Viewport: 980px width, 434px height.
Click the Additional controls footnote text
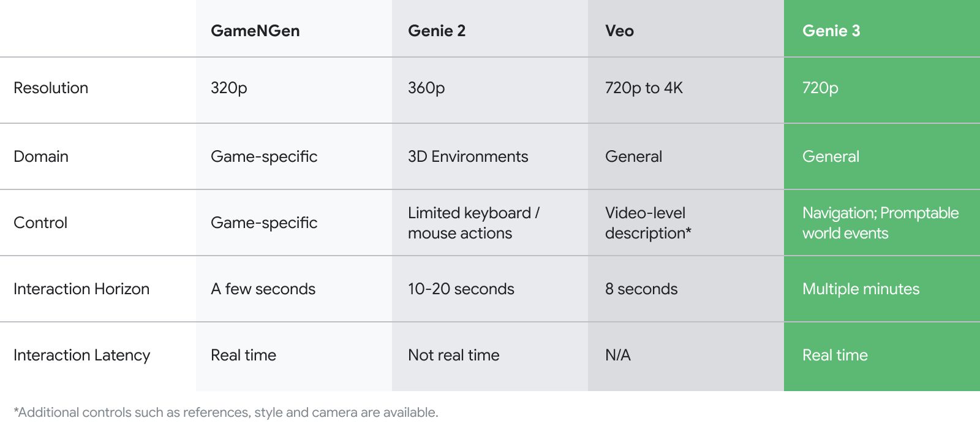[226, 413]
